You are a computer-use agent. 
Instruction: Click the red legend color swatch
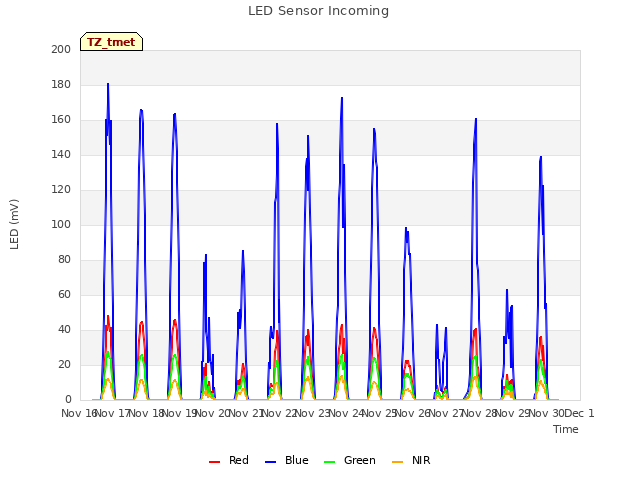click(x=214, y=462)
